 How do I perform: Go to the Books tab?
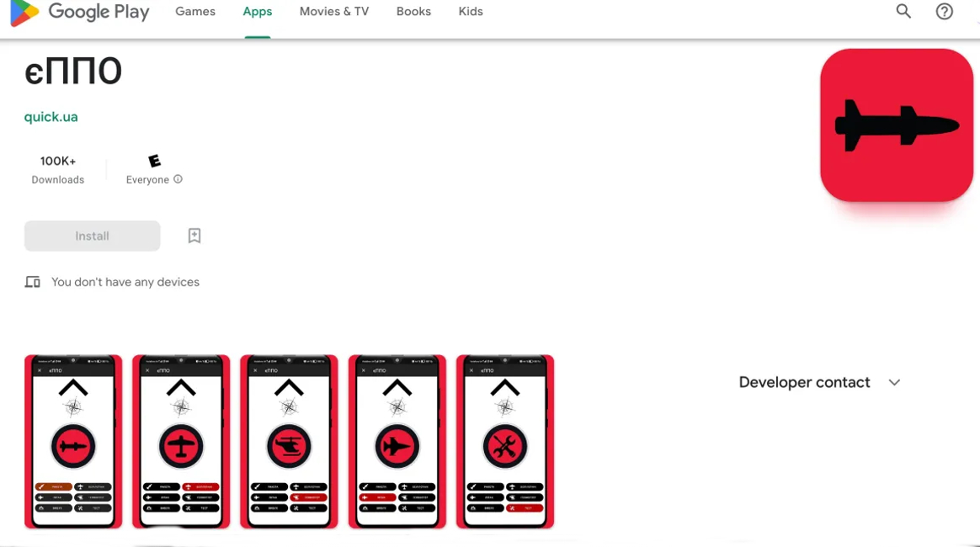(413, 12)
